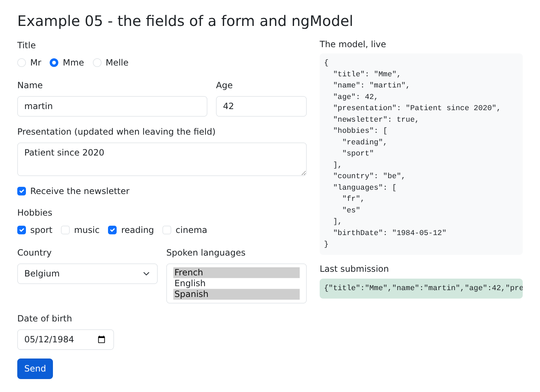Select French in Spoken languages list
This screenshot has height=392, width=540.
236,272
